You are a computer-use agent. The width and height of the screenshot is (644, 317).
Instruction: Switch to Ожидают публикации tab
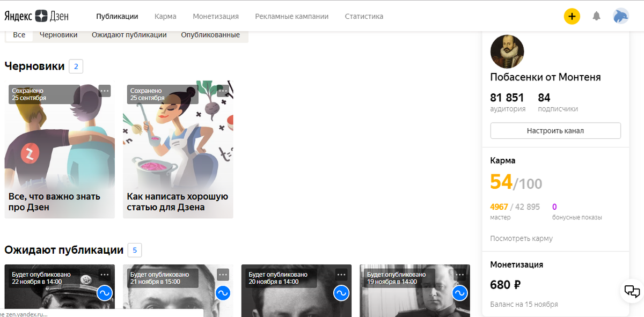129,35
